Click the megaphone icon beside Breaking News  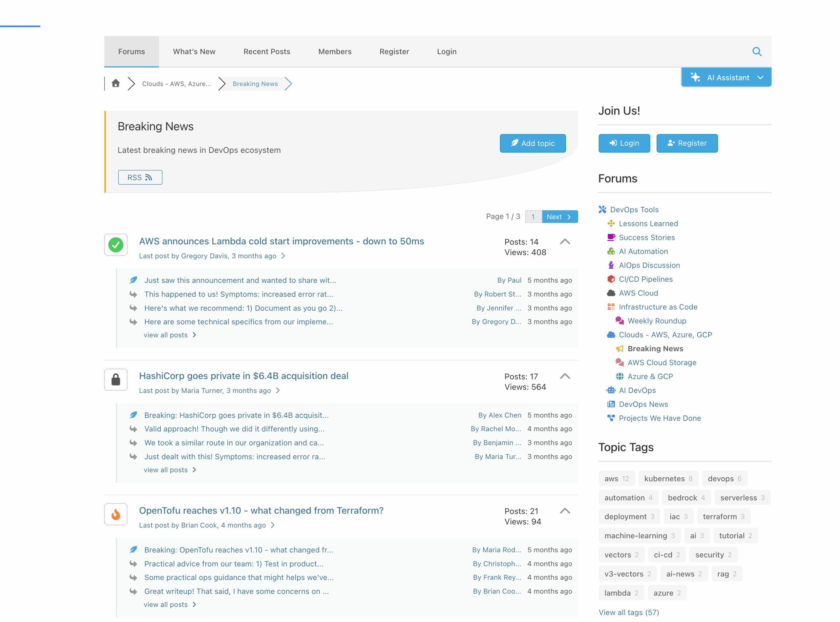tap(619, 349)
